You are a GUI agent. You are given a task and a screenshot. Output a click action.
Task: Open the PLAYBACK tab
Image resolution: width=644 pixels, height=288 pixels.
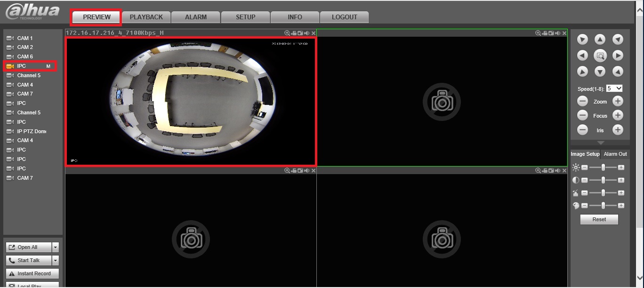(146, 17)
